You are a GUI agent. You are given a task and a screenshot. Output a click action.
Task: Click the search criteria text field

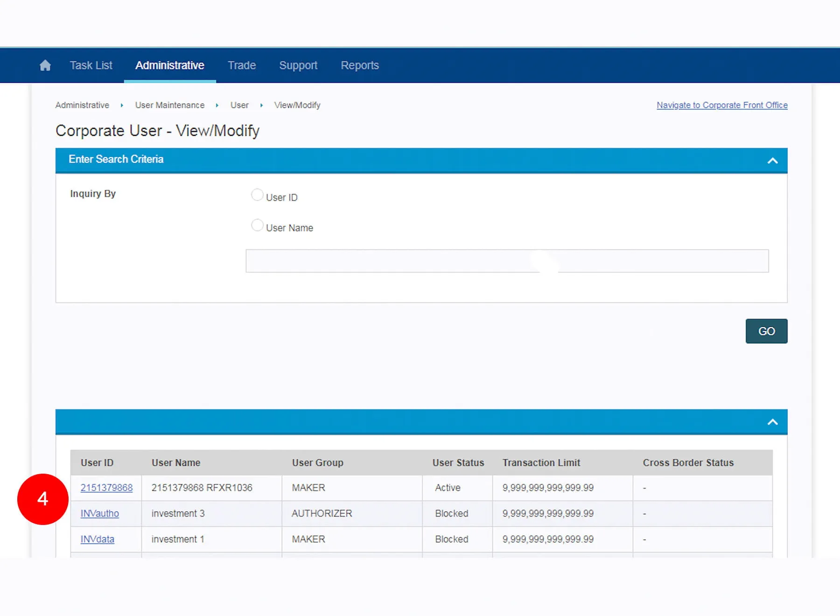(507, 261)
